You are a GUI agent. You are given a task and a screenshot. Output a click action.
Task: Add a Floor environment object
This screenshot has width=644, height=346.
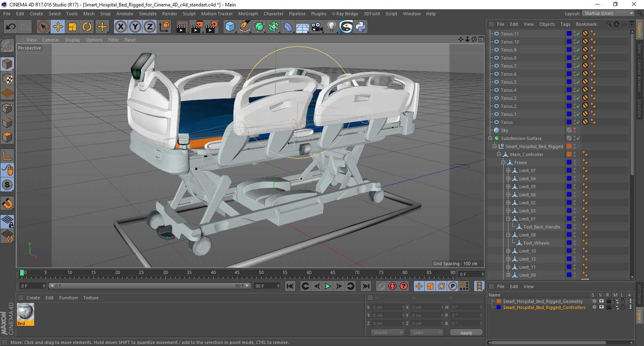[x=303, y=27]
